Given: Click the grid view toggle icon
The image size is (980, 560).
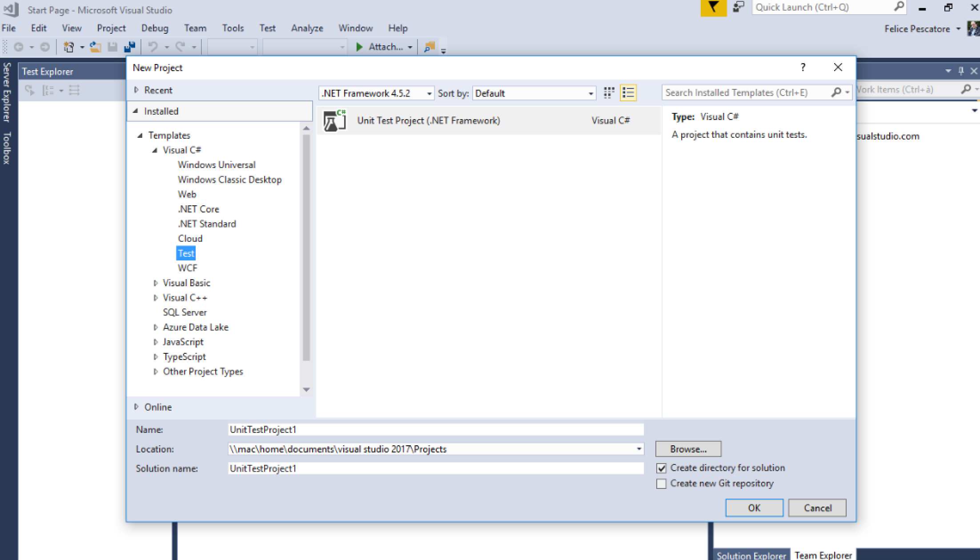Looking at the screenshot, I should 608,93.
